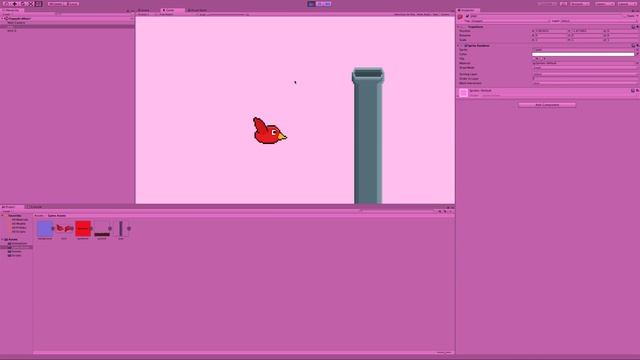Image resolution: width=640 pixels, height=360 pixels.
Task: Click the Add Component button
Action: (547, 105)
